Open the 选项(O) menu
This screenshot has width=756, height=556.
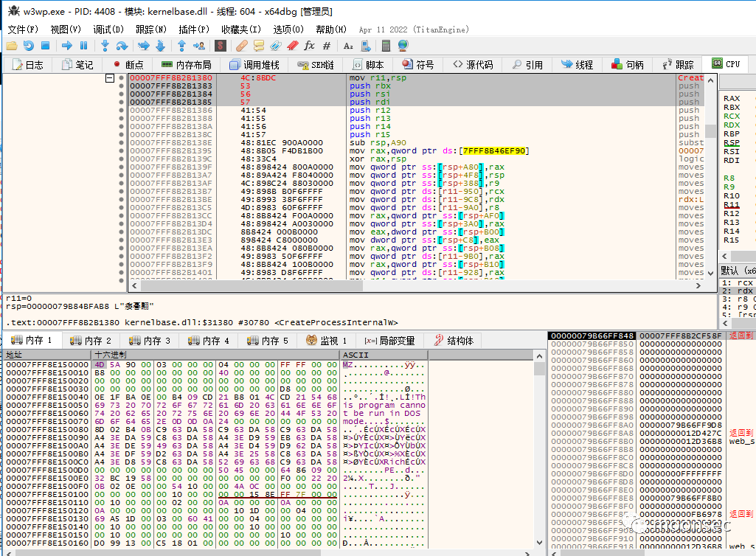(288, 29)
